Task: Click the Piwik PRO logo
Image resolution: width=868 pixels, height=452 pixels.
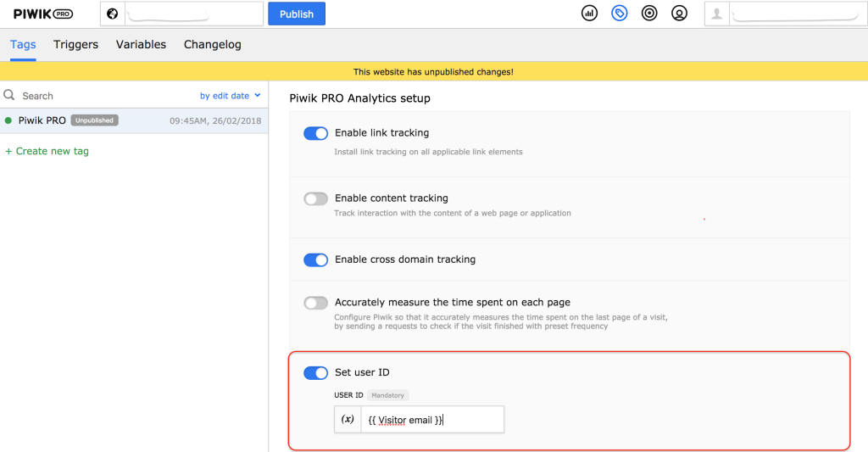Action: (x=42, y=14)
